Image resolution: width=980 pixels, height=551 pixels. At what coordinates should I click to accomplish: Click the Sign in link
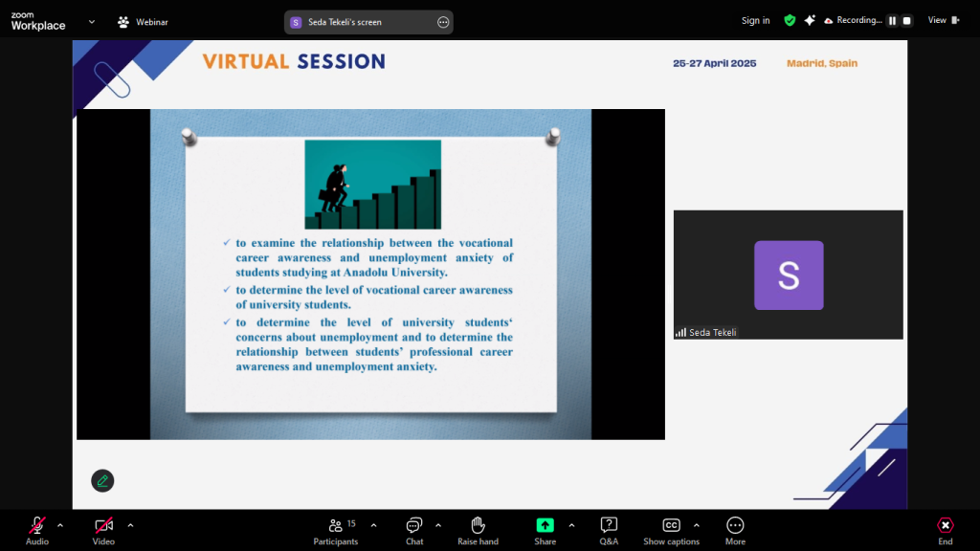tap(755, 21)
